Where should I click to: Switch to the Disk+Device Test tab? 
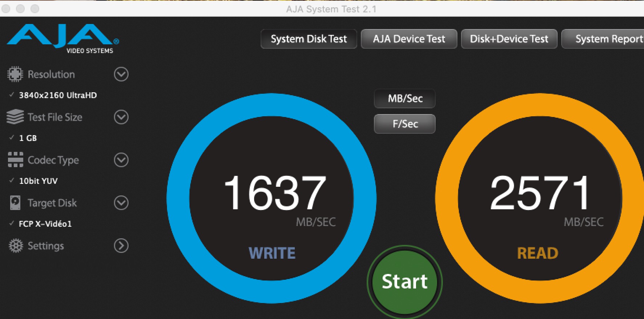click(509, 39)
